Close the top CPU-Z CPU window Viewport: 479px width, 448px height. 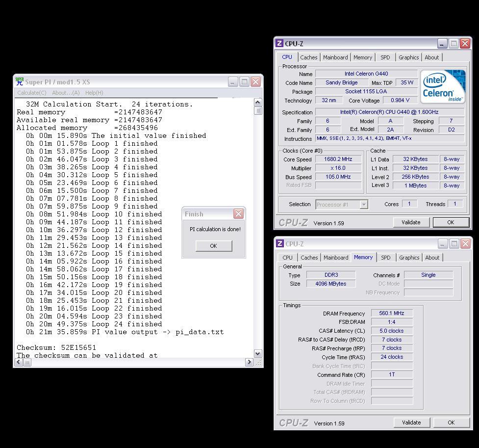tap(465, 43)
